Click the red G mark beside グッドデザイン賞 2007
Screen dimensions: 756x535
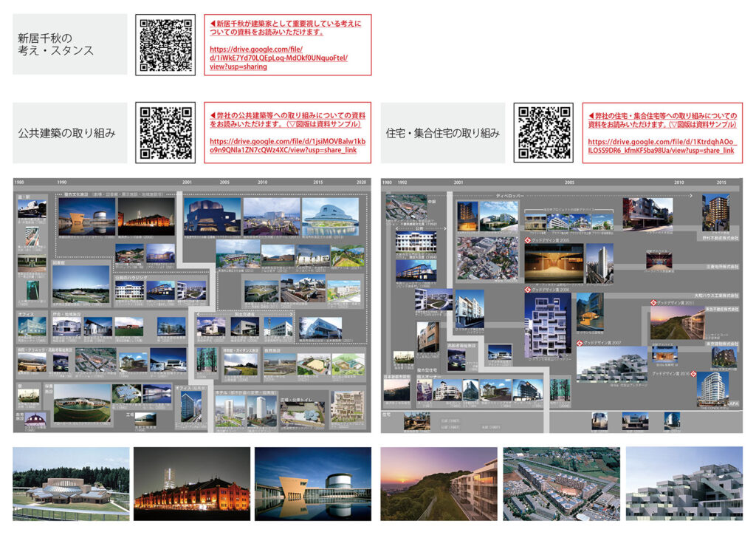tap(580, 343)
